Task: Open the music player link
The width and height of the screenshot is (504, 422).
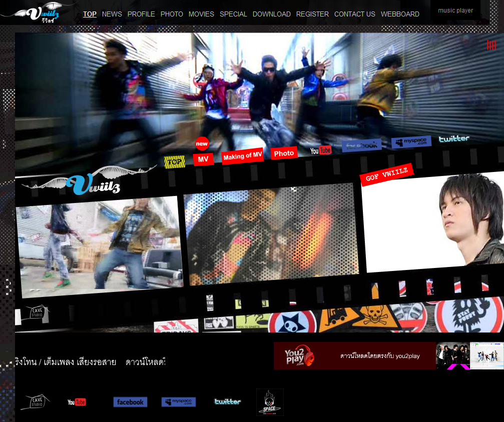Action: tap(455, 10)
